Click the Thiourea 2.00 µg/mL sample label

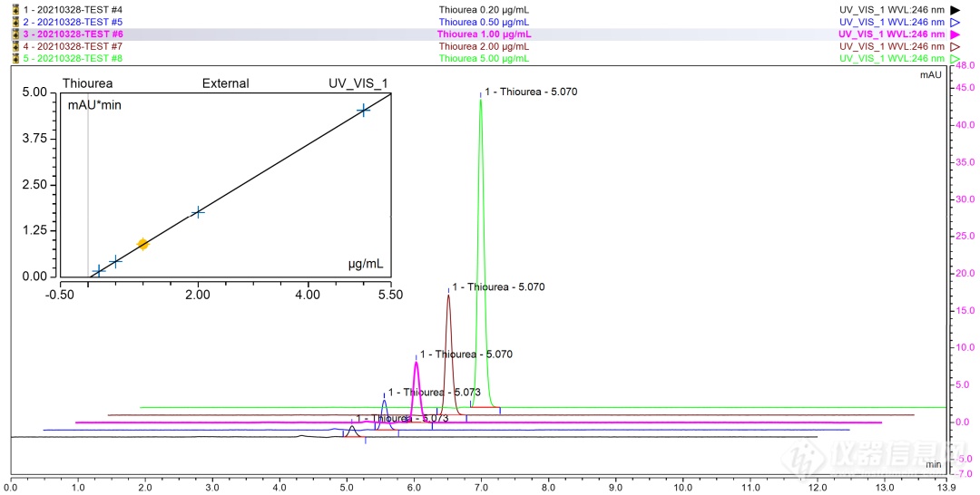[484, 45]
